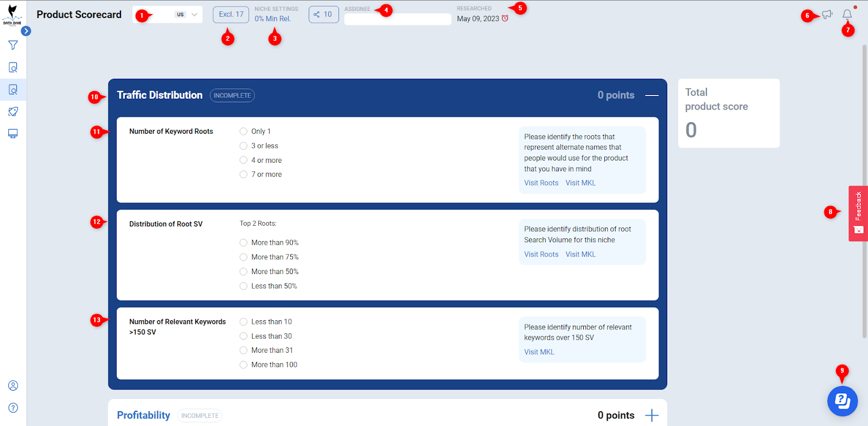The width and height of the screenshot is (868, 426).
Task: Click the page vertical scrollbar
Action: pyautogui.click(x=865, y=191)
